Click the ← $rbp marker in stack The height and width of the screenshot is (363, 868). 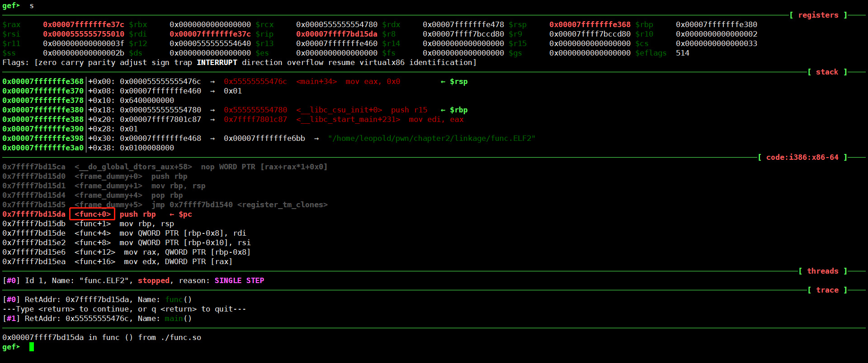(454, 110)
